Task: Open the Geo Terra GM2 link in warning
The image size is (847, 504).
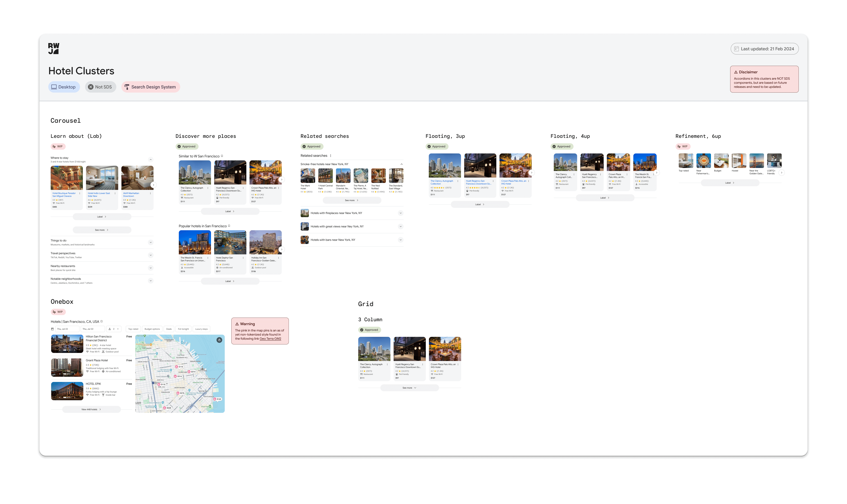Action: point(270,339)
